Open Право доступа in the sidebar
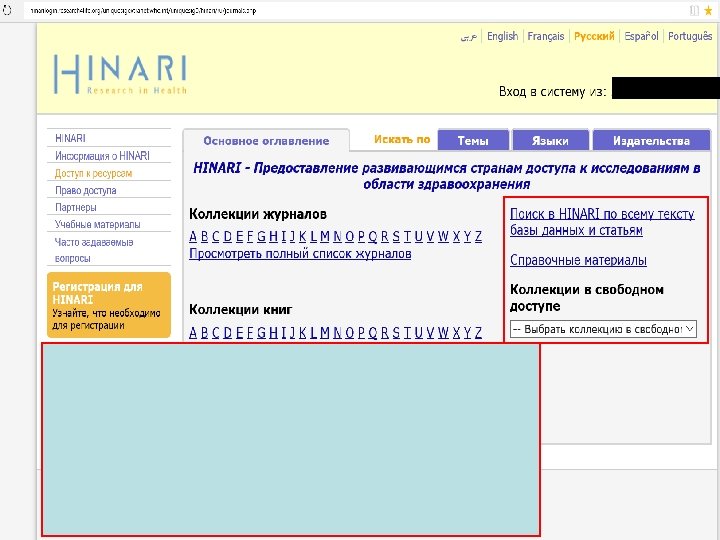The image size is (720, 540). [85, 190]
